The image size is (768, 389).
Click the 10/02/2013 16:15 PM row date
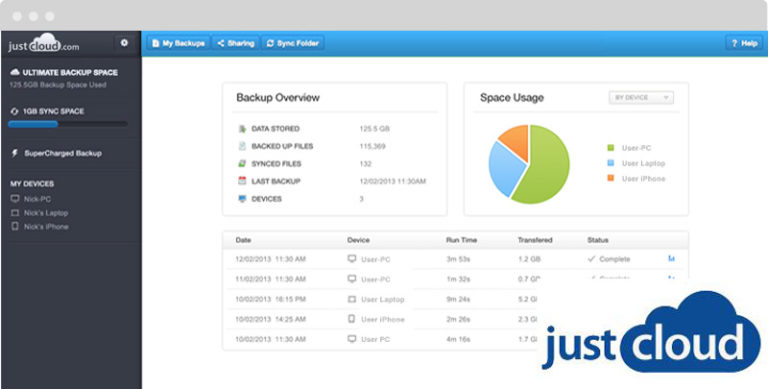tap(271, 299)
